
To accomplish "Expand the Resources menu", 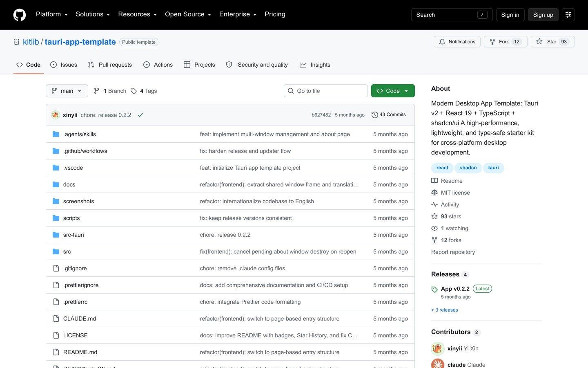I will tap(137, 14).
